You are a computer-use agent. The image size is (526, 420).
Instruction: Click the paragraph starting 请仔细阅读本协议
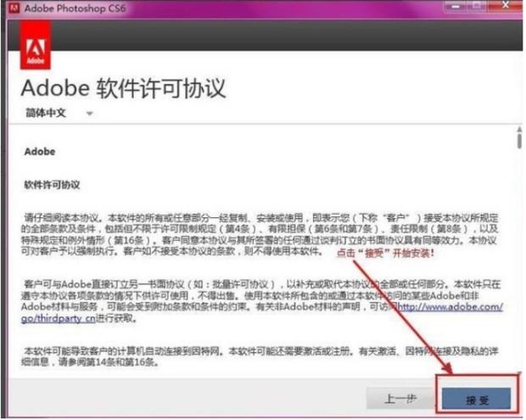click(260, 234)
